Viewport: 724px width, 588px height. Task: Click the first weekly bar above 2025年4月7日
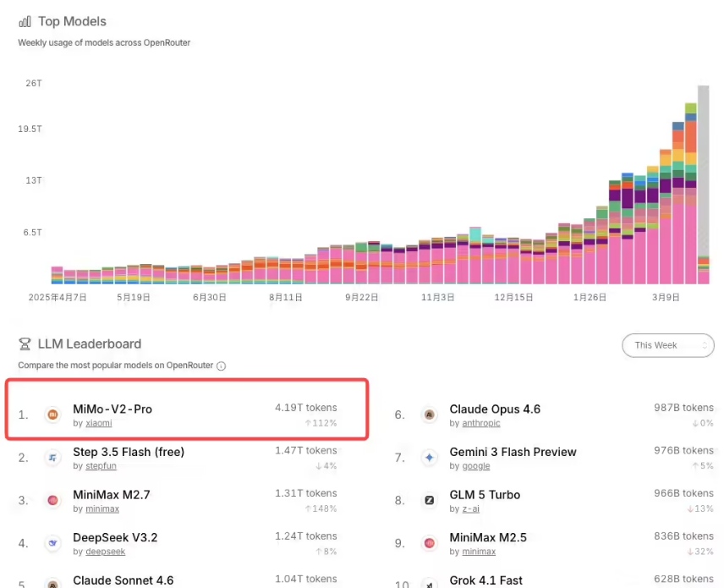pos(57,275)
